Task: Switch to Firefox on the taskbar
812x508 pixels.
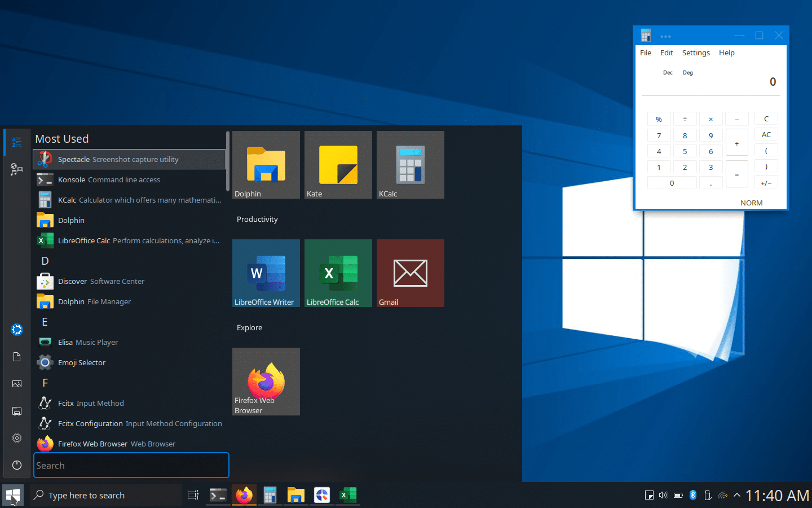Action: point(244,495)
